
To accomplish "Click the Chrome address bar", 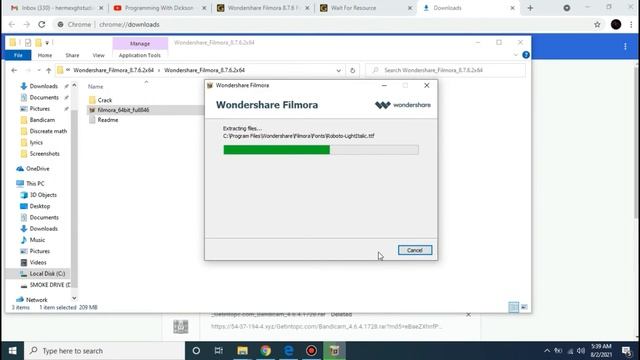I will click(x=322, y=24).
